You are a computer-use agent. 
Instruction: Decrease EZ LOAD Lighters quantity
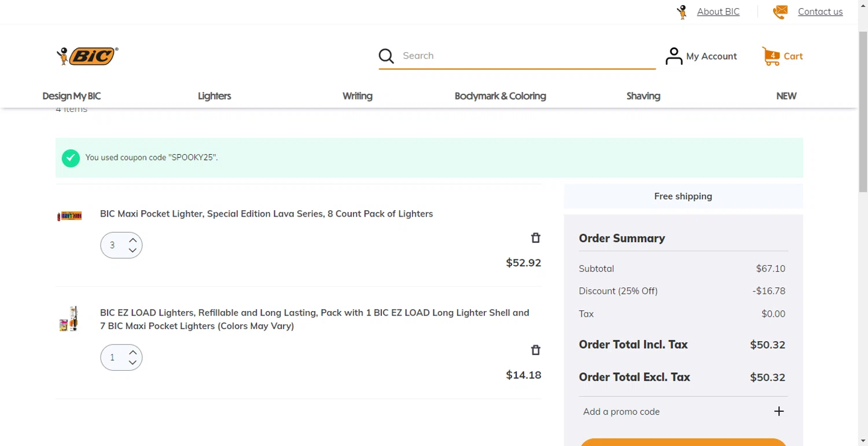click(x=133, y=363)
